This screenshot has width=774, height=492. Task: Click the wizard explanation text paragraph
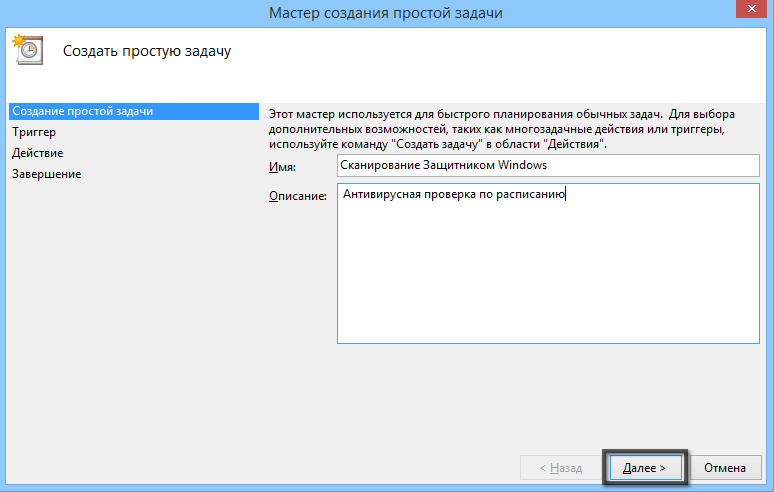click(502, 129)
